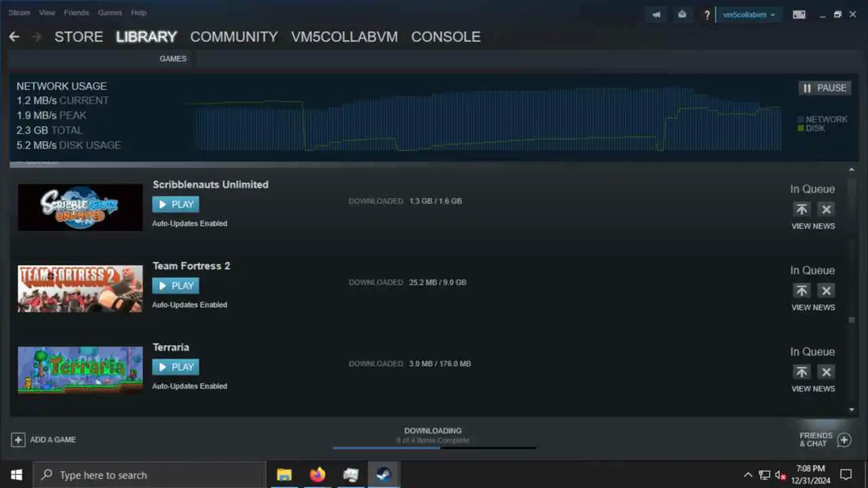Play Team Fortress 2
868x488 pixels.
176,285
